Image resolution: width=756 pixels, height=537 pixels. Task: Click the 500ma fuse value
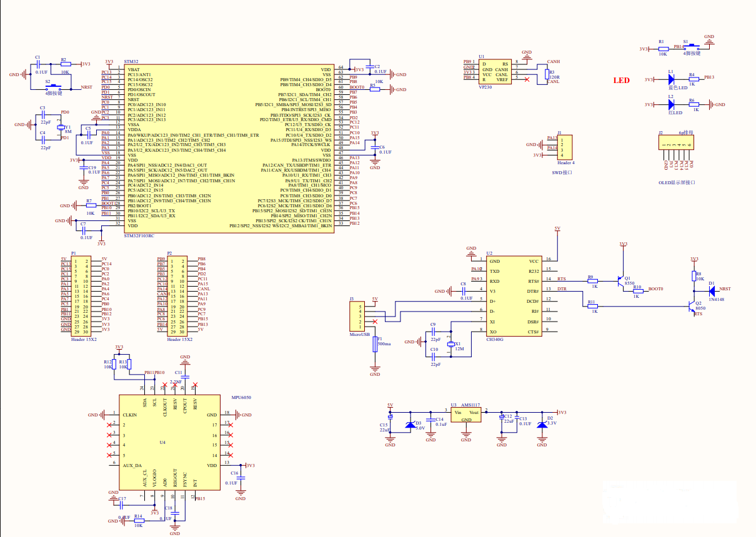tap(384, 344)
